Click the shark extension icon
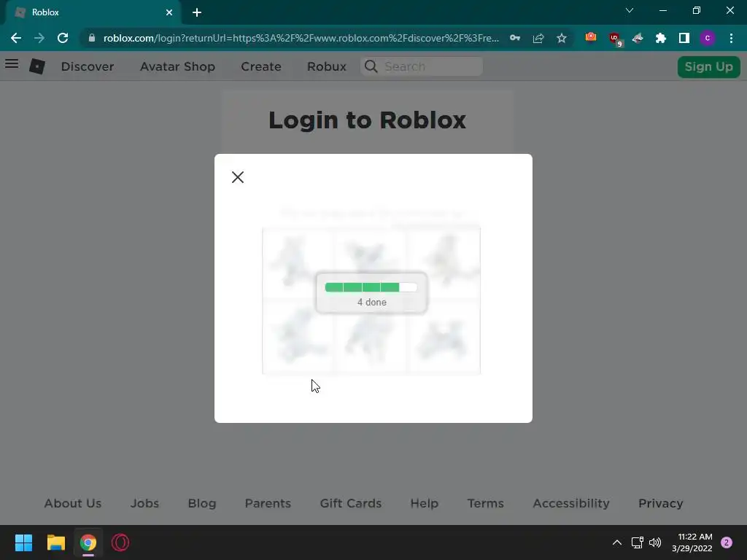Image resolution: width=747 pixels, height=560 pixels. point(638,38)
